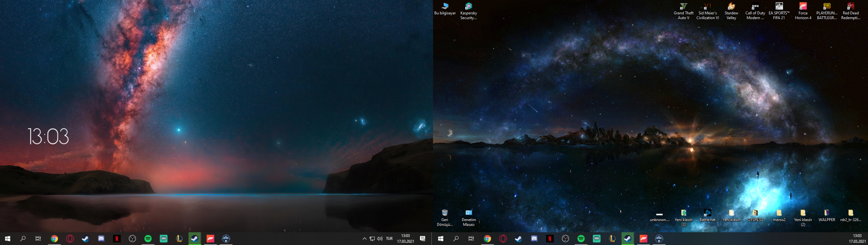Screen dimensions: 868x245
Task: Open Chrome on right monitor taskbar
Action: (487, 239)
